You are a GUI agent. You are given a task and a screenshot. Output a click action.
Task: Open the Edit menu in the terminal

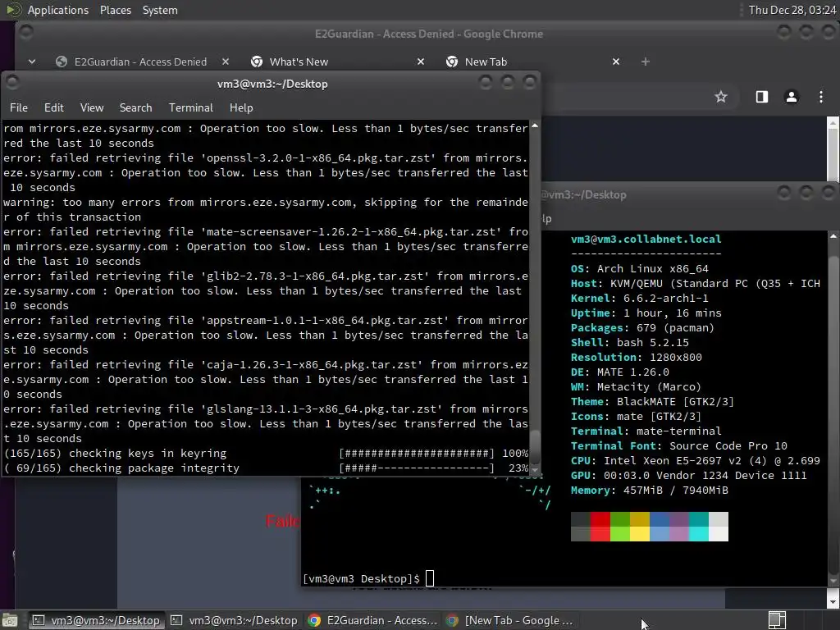(53, 107)
